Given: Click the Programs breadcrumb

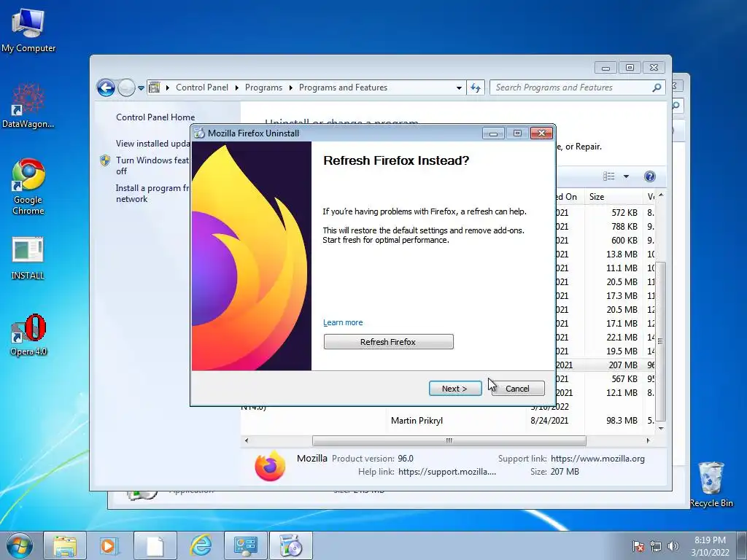Looking at the screenshot, I should (263, 87).
